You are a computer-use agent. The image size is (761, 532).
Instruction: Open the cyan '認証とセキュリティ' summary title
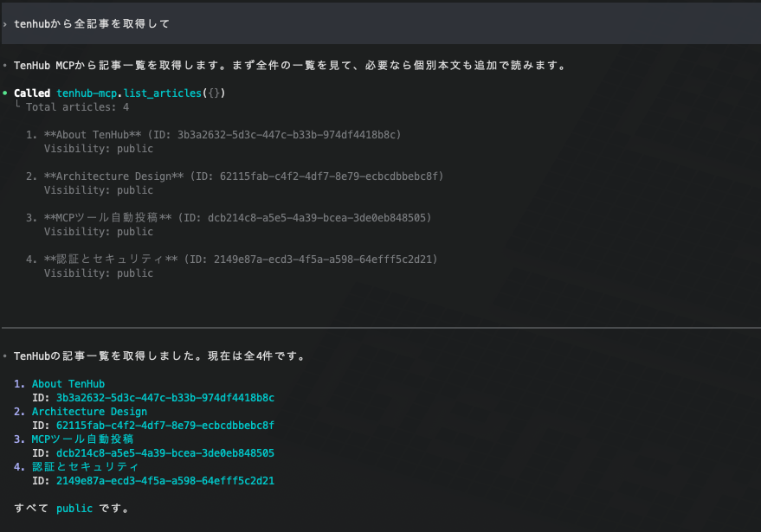point(86,466)
